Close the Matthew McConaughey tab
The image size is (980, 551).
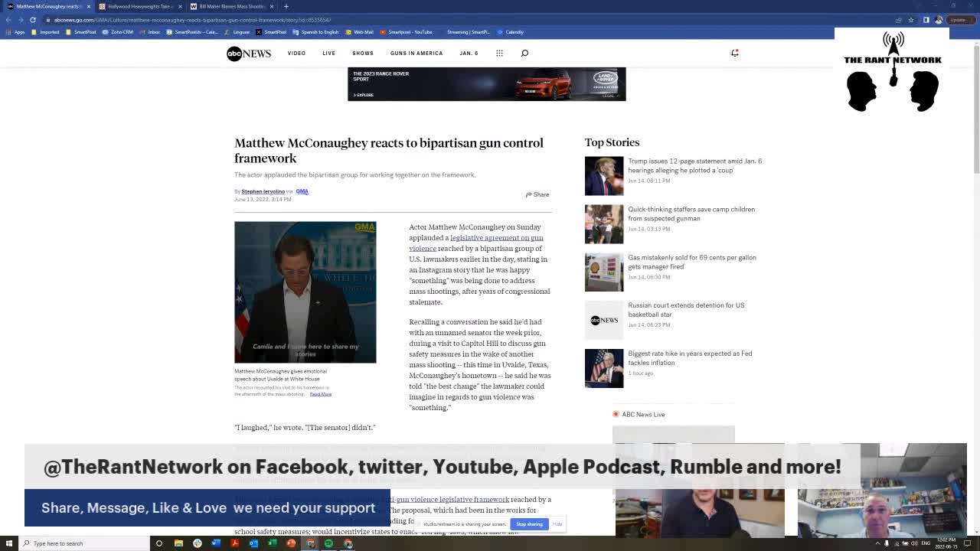(x=88, y=6)
